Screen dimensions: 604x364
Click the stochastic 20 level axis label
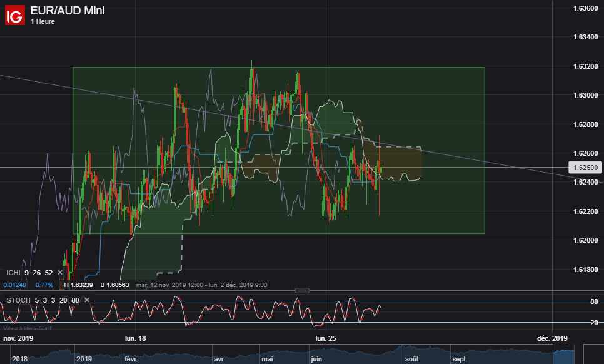pyautogui.click(x=594, y=323)
